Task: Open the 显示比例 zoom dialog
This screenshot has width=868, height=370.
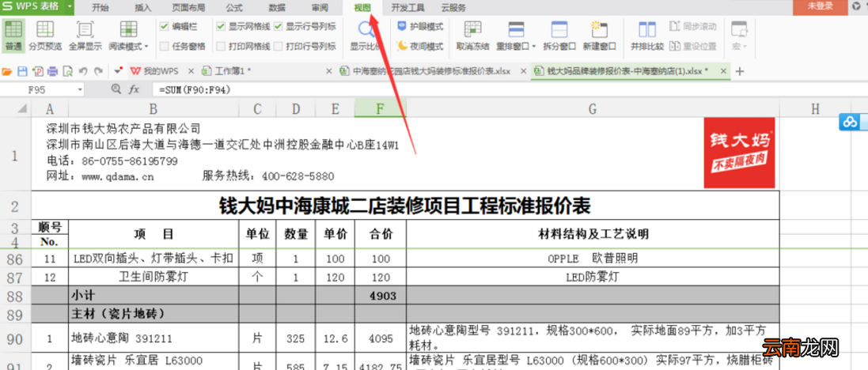Action: 366,36
